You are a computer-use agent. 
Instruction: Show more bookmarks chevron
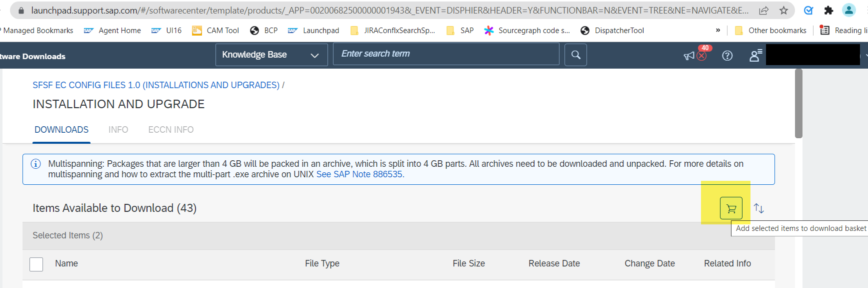(x=718, y=31)
